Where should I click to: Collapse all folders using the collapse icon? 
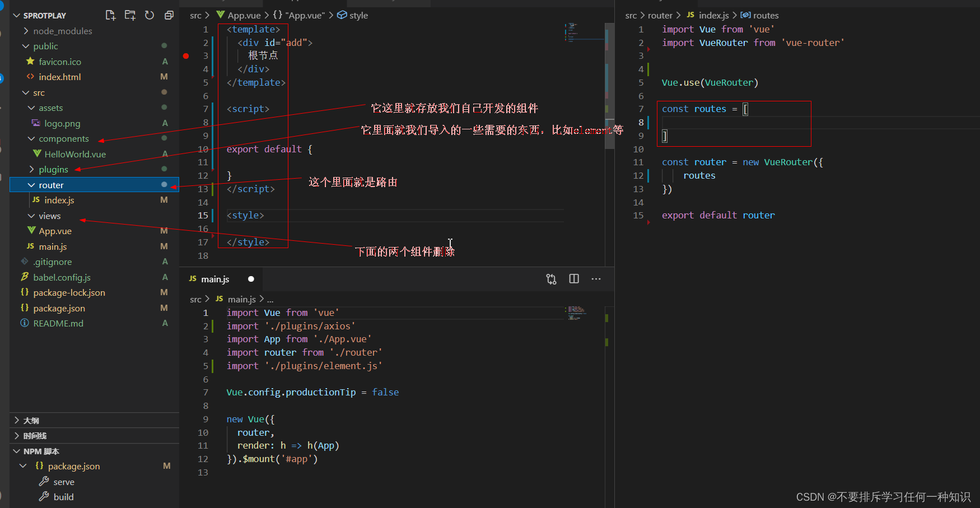tap(169, 15)
